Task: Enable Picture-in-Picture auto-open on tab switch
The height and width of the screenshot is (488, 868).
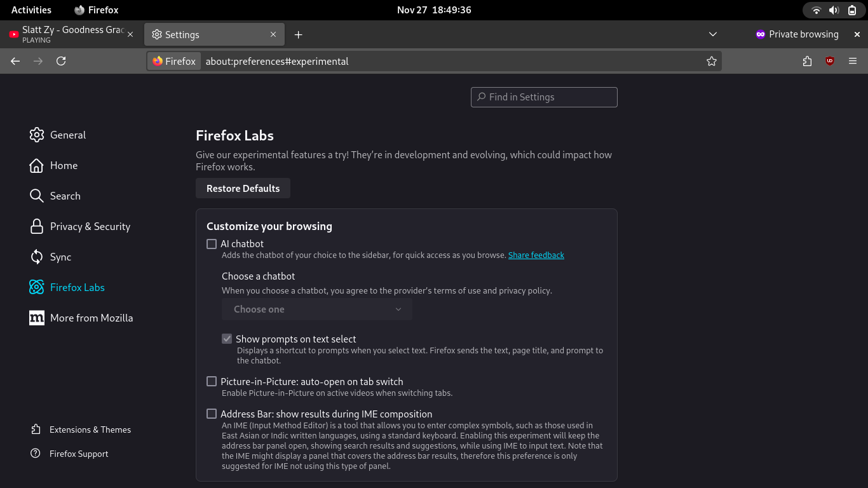Action: click(x=212, y=382)
